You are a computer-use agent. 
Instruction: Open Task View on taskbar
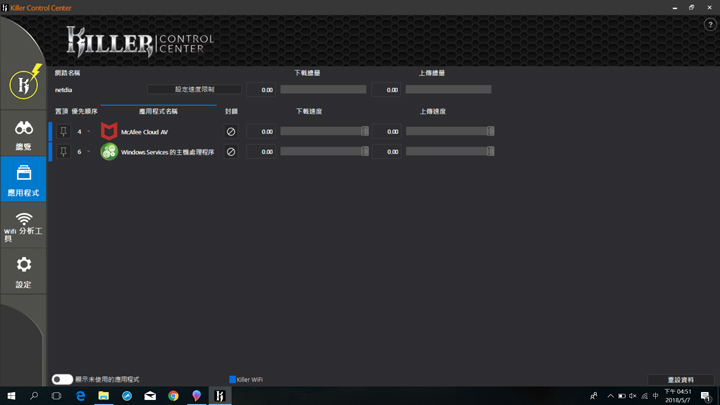[56, 395]
